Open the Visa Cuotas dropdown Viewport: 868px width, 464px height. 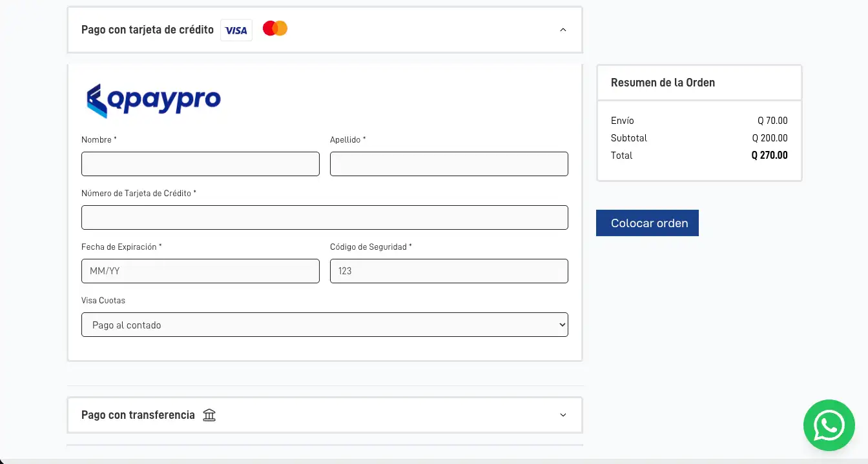pos(324,325)
